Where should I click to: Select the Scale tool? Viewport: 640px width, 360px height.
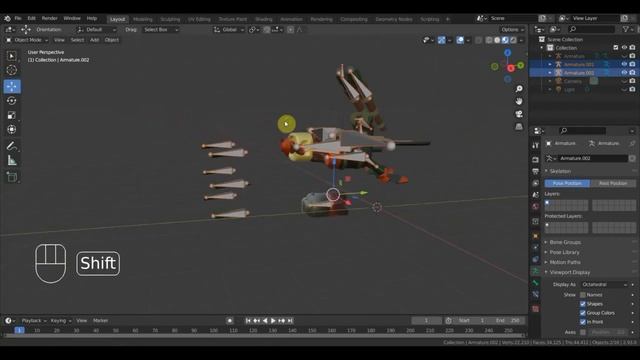click(x=12, y=115)
